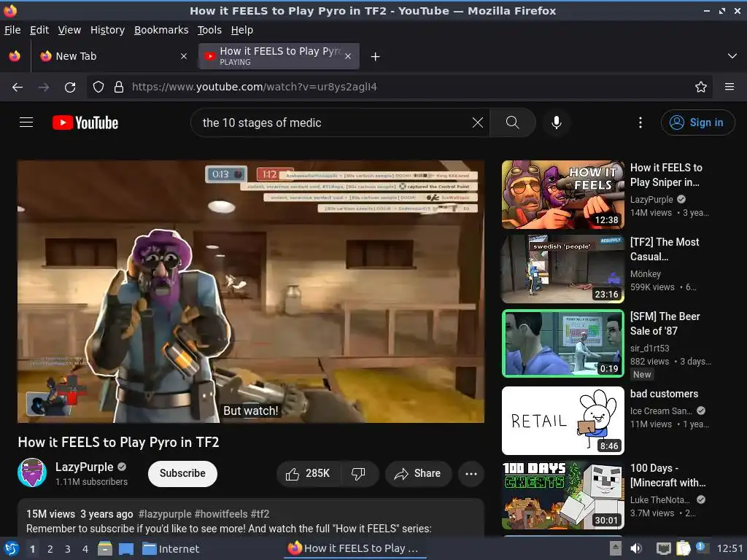
Task: Click the Sign in button
Action: (697, 122)
